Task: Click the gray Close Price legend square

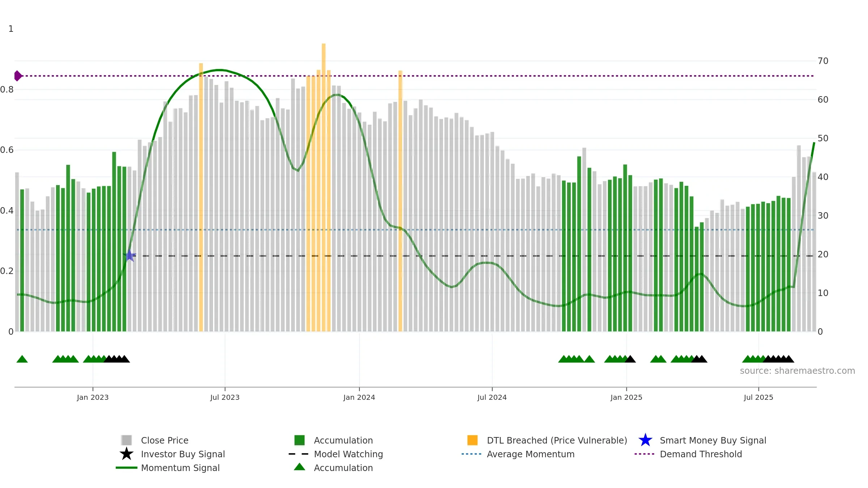Action: [x=127, y=440]
